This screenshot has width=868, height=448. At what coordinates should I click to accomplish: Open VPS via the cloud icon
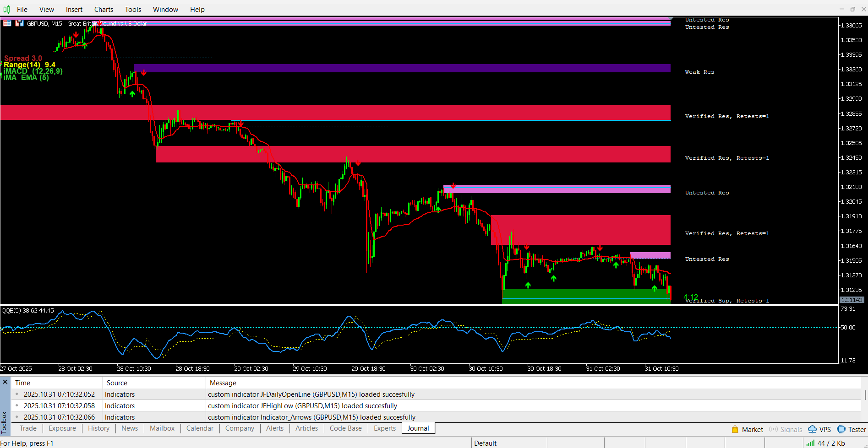point(812,429)
